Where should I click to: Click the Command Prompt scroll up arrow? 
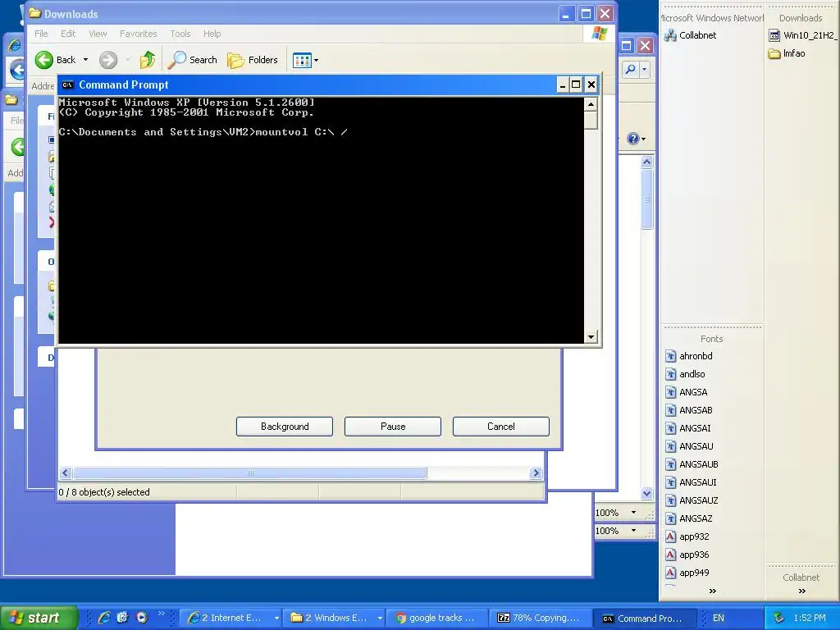591,104
